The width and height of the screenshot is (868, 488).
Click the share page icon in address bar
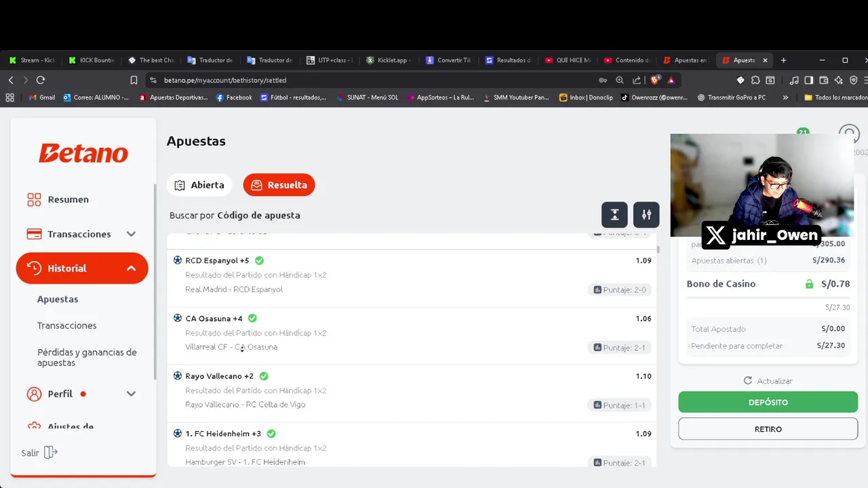point(637,80)
